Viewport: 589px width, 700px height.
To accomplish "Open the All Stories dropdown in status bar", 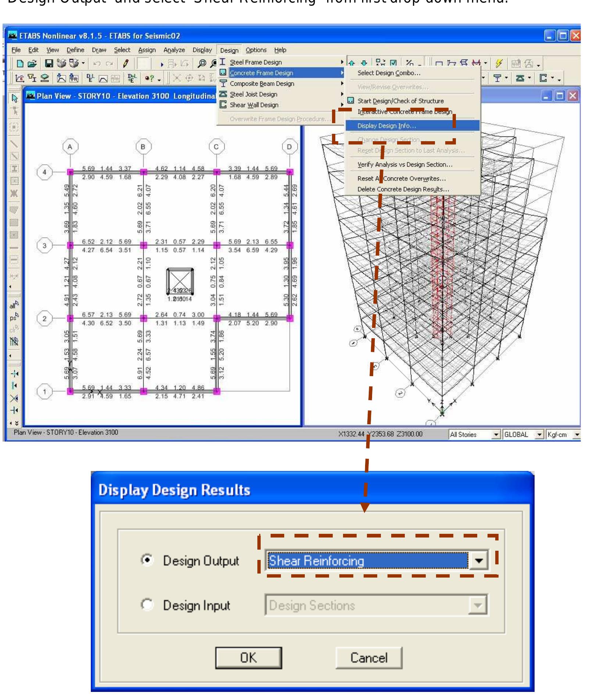I will 496,435.
